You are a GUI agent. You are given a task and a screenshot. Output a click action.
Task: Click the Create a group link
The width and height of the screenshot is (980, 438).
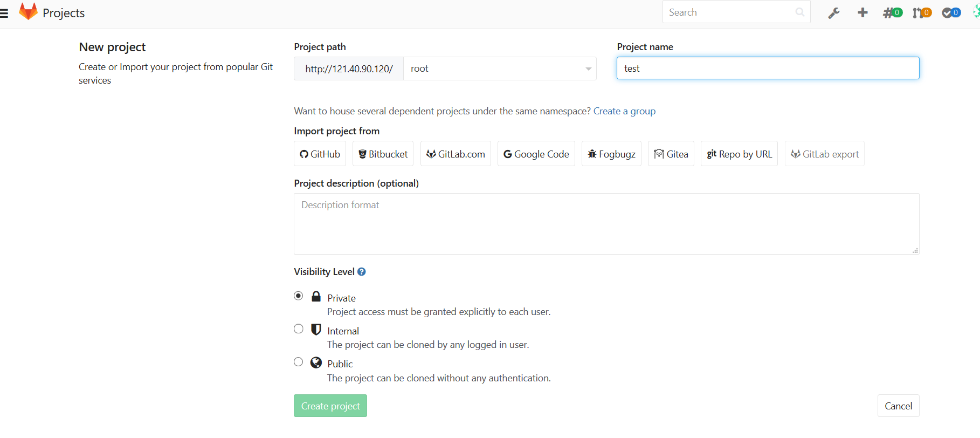click(x=624, y=111)
